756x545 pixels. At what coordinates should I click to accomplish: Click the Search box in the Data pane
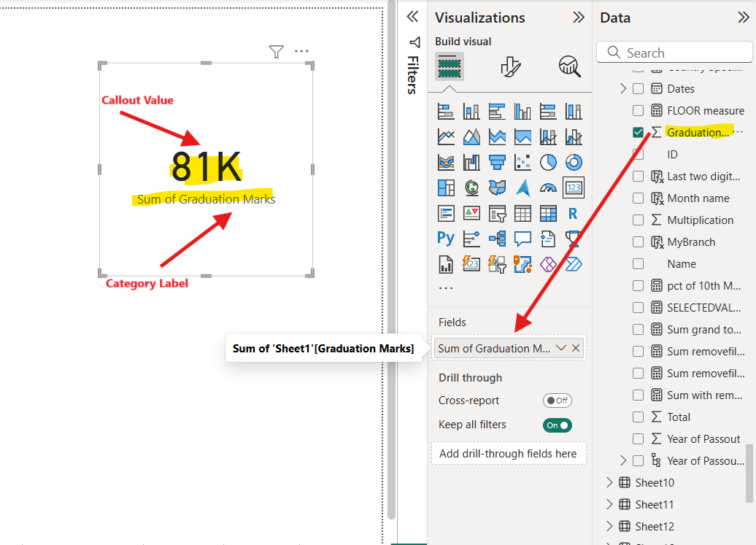pos(674,52)
